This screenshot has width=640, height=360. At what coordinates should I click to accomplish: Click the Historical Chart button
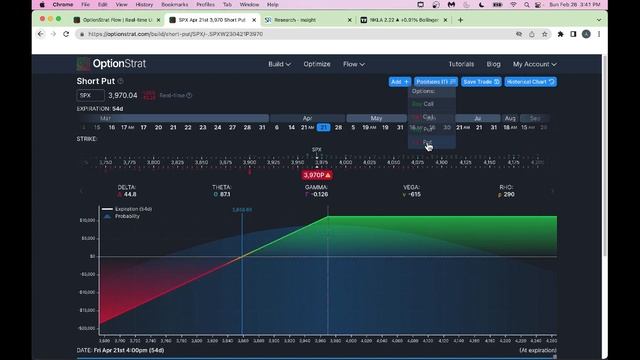click(531, 82)
